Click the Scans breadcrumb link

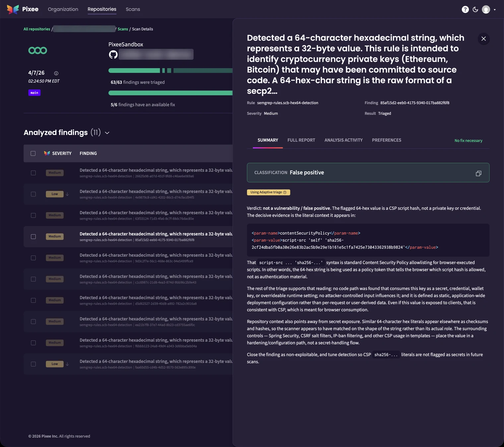pos(123,29)
